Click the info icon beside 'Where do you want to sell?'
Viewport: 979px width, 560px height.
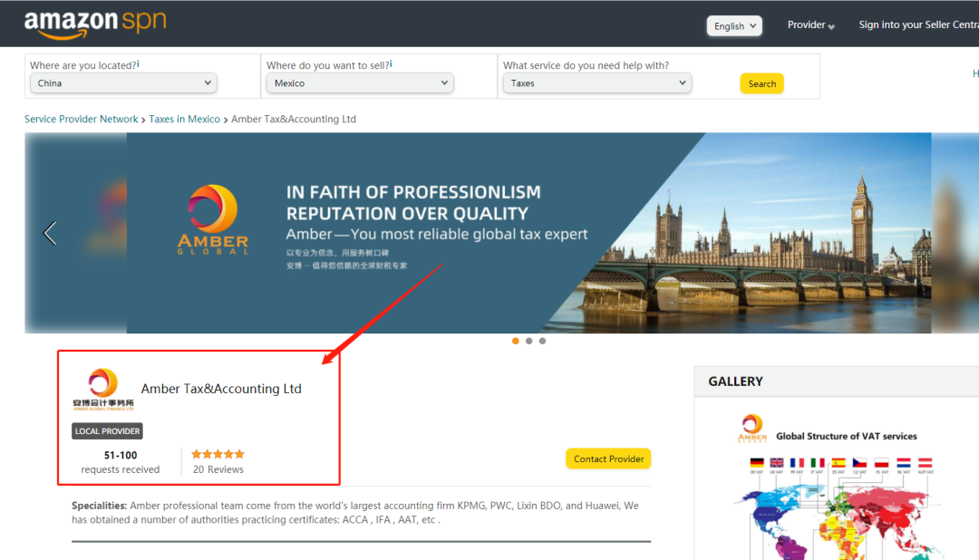tap(391, 64)
